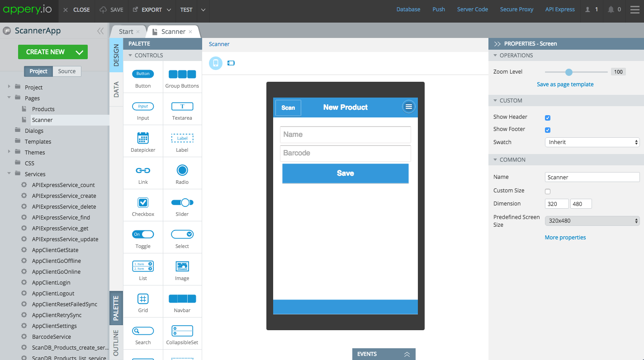Choose the Datepicker control icon
Image resolution: width=644 pixels, height=360 pixels.
tap(143, 138)
